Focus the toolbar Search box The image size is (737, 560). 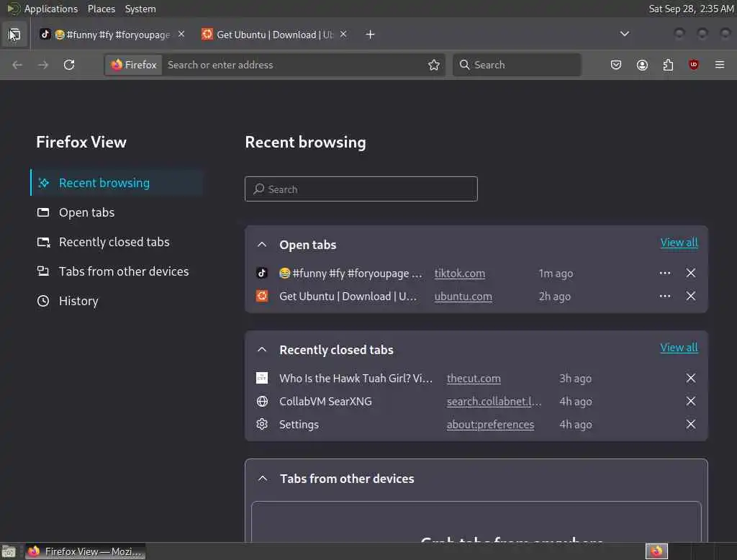click(x=517, y=65)
